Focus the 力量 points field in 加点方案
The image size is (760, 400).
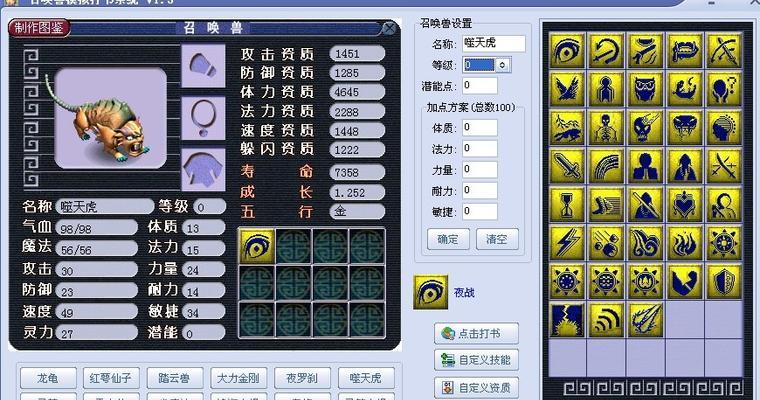click(479, 170)
